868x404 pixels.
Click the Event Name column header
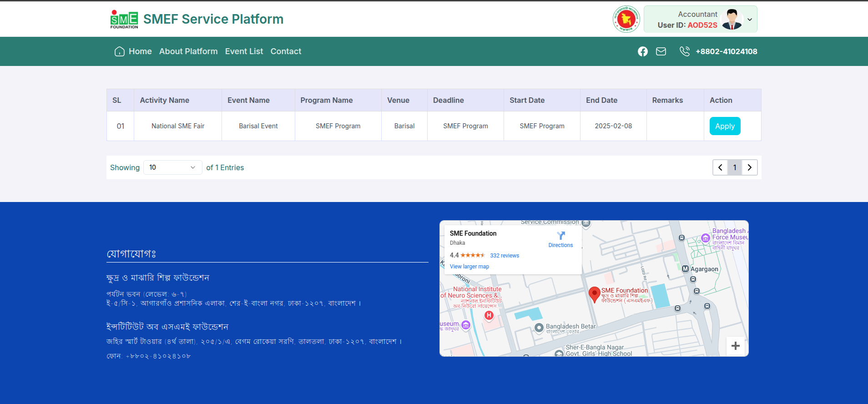click(258, 100)
